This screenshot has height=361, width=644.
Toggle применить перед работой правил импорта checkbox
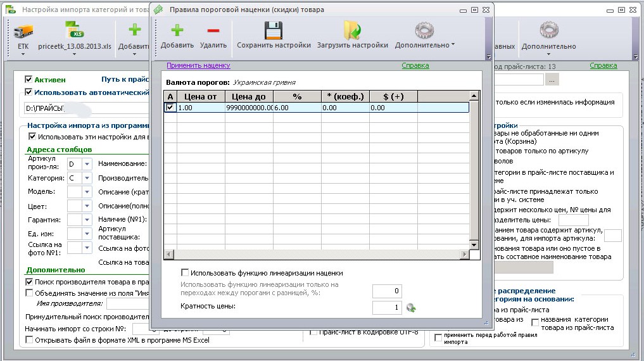[438, 338]
